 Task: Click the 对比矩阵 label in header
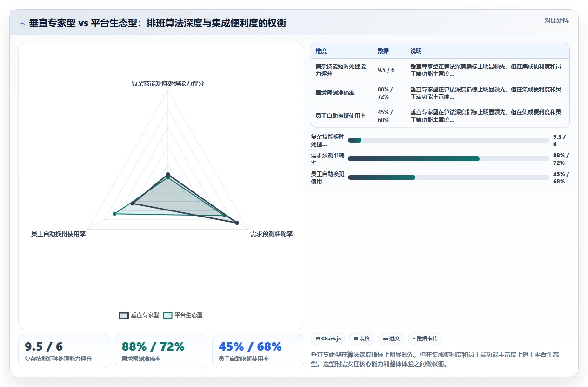(556, 20)
